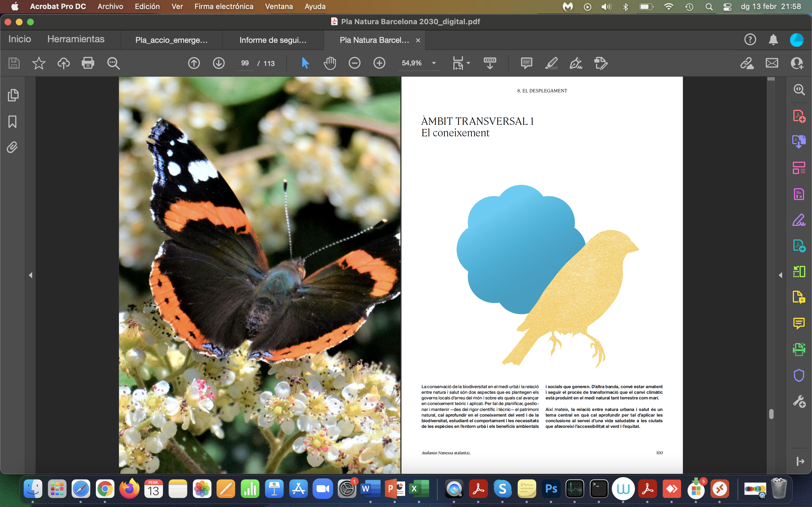Click the Print file icon
812x507 pixels.
(x=88, y=63)
